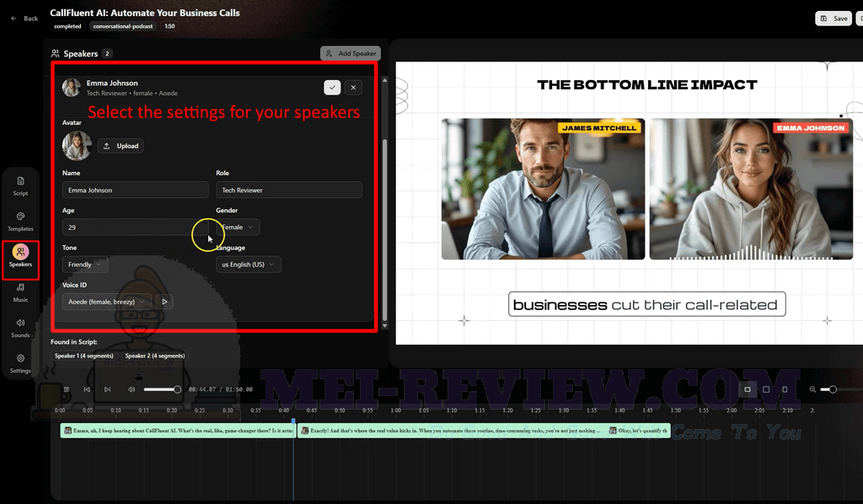This screenshot has height=504, width=863.
Task: Open the Language dropdown showing English (US)
Action: tap(248, 265)
